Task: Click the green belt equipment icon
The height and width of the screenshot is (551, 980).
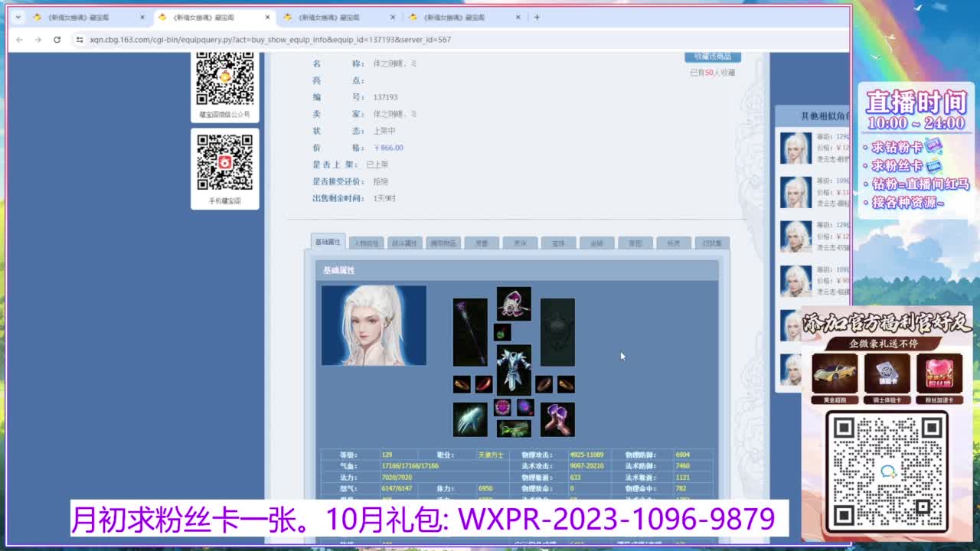Action: [514, 428]
